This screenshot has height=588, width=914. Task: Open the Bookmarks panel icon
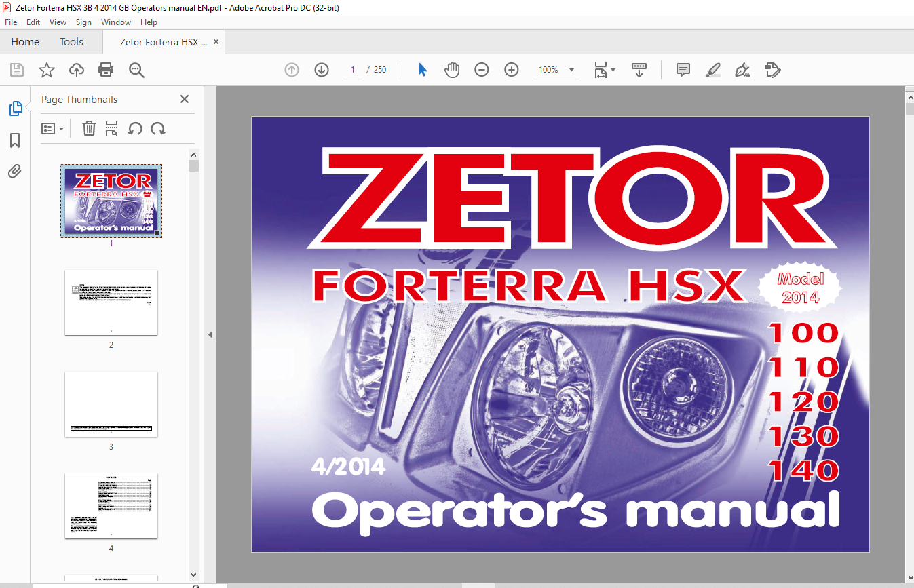tap(15, 140)
